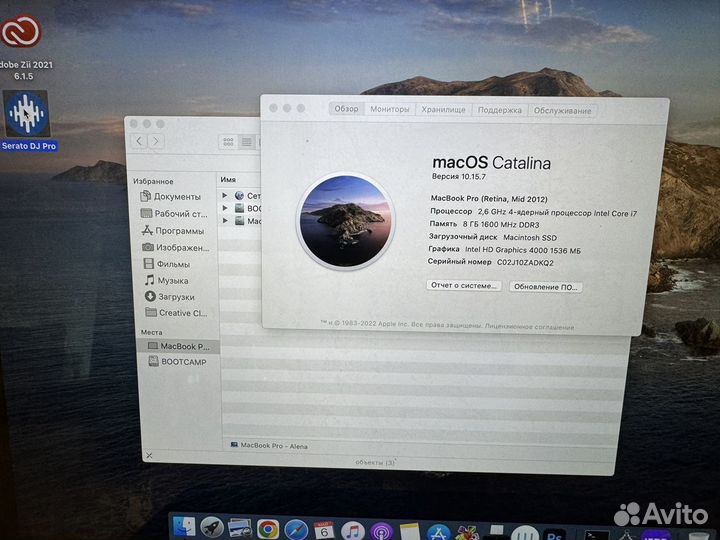This screenshot has height=540, width=720.
Task: Expand the Macintosh row disclosure triangle
Action: (x=225, y=221)
